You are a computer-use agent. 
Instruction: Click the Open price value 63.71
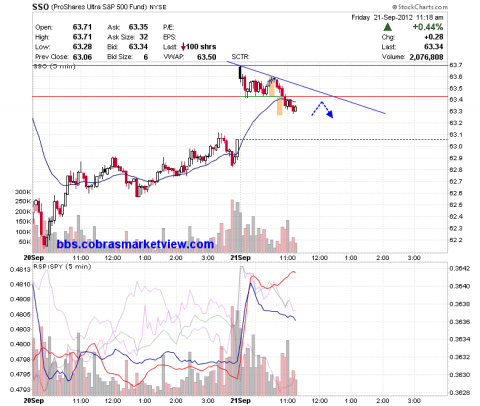click(x=82, y=27)
